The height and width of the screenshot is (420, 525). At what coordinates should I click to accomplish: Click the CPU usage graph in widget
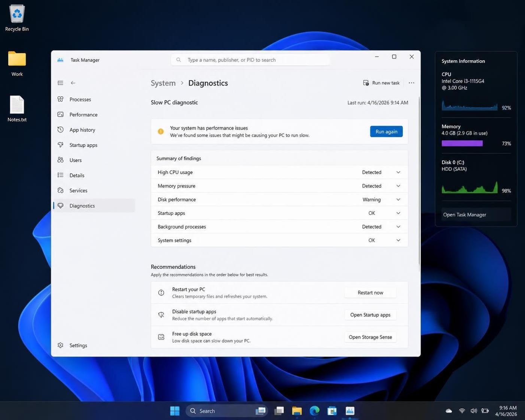coord(470,105)
